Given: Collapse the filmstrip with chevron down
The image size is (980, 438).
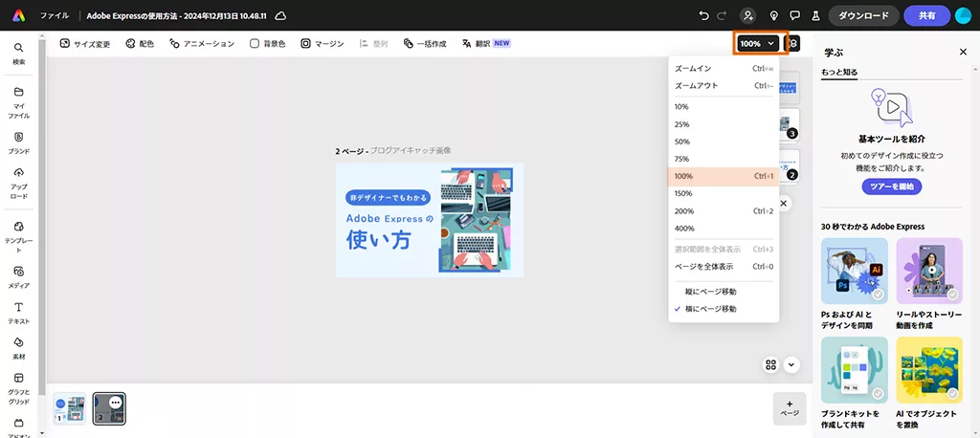Looking at the screenshot, I should coord(791,364).
